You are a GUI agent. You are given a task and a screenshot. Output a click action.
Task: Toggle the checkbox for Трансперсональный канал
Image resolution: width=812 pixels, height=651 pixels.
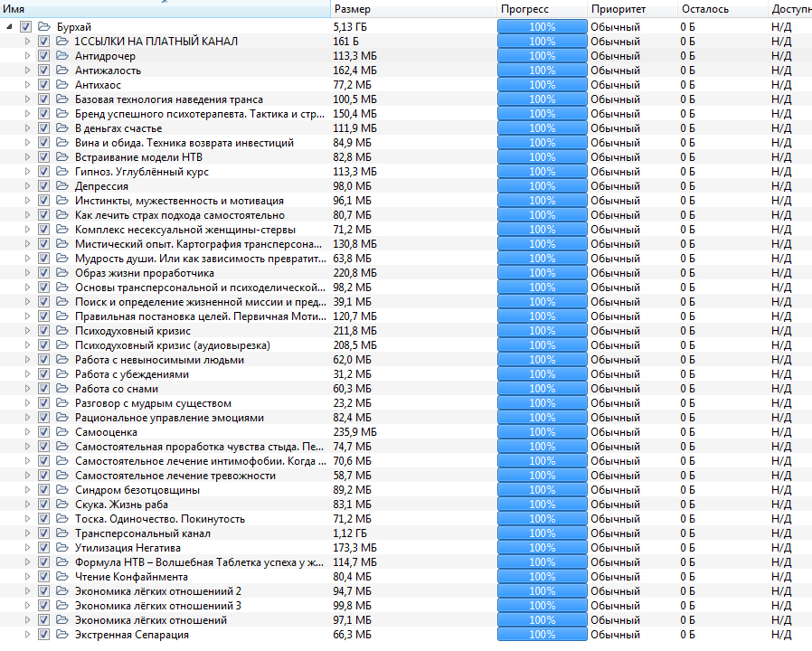43,533
